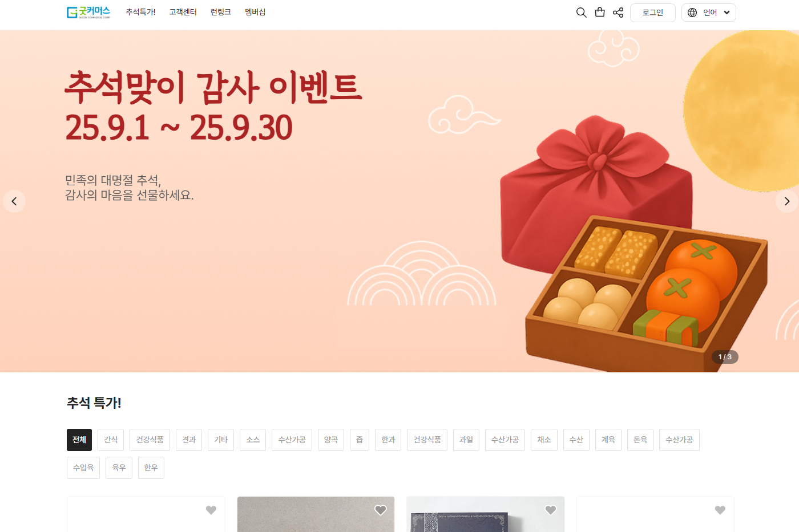The width and height of the screenshot is (799, 532).
Task: Toggle wishlist heart on the navy box product
Action: (551, 510)
